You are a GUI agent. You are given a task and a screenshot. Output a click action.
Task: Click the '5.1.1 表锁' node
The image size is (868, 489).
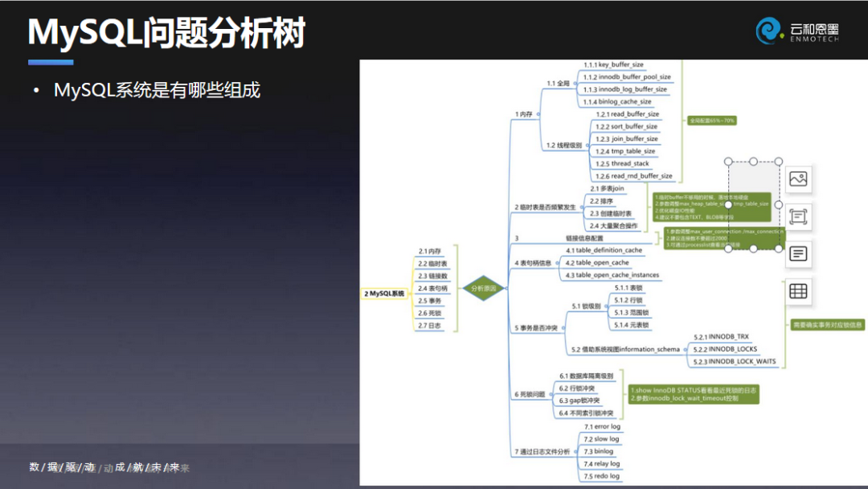pyautogui.click(x=628, y=288)
